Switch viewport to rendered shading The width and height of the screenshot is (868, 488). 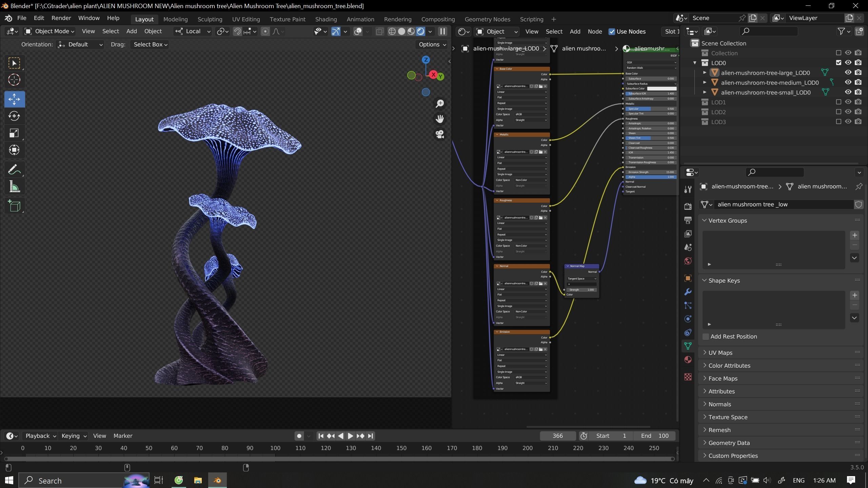click(420, 32)
